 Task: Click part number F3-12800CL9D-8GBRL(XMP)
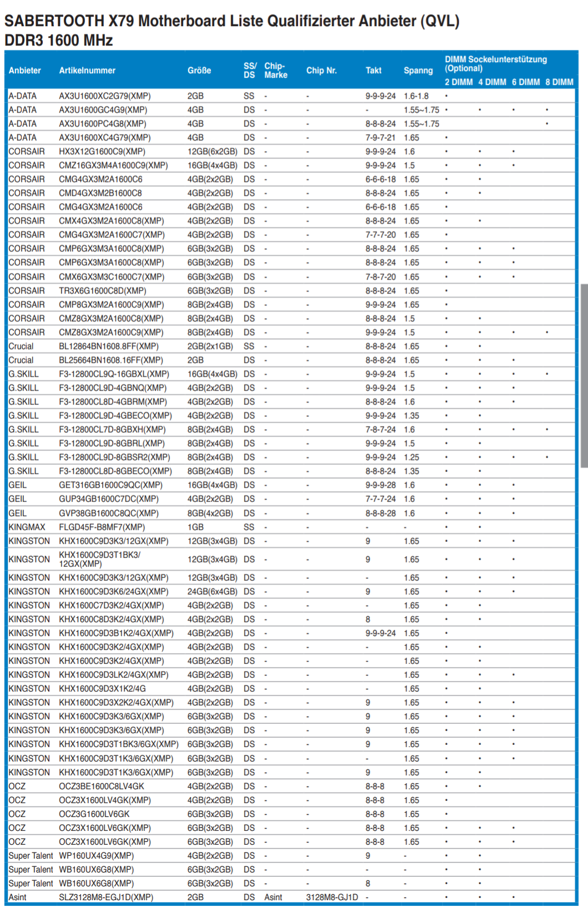(112, 443)
